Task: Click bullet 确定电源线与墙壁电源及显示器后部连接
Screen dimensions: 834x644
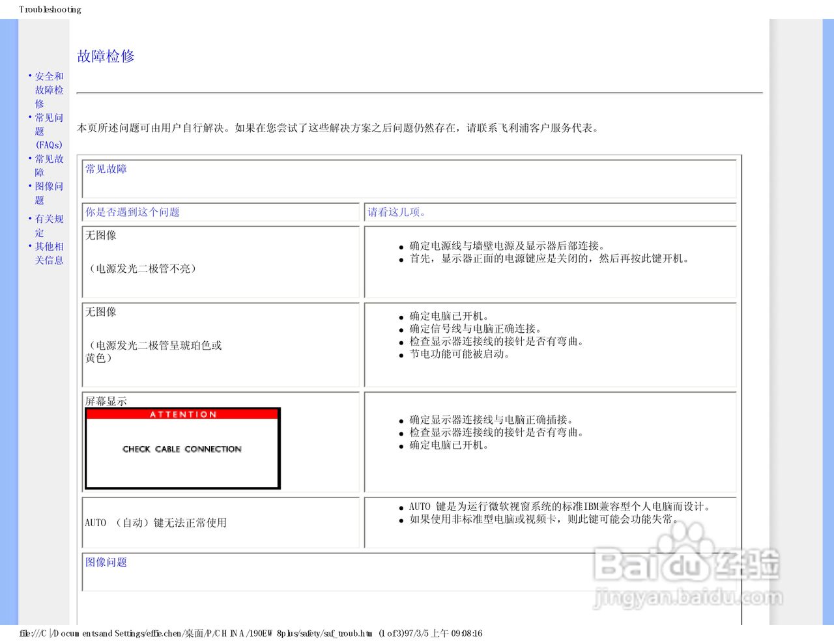Action: pos(508,245)
